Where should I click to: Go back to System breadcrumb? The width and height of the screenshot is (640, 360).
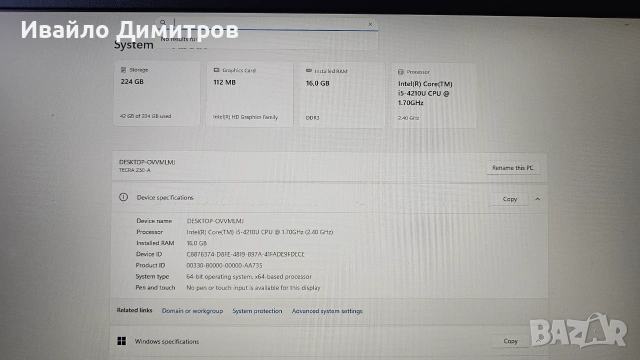coord(133,44)
